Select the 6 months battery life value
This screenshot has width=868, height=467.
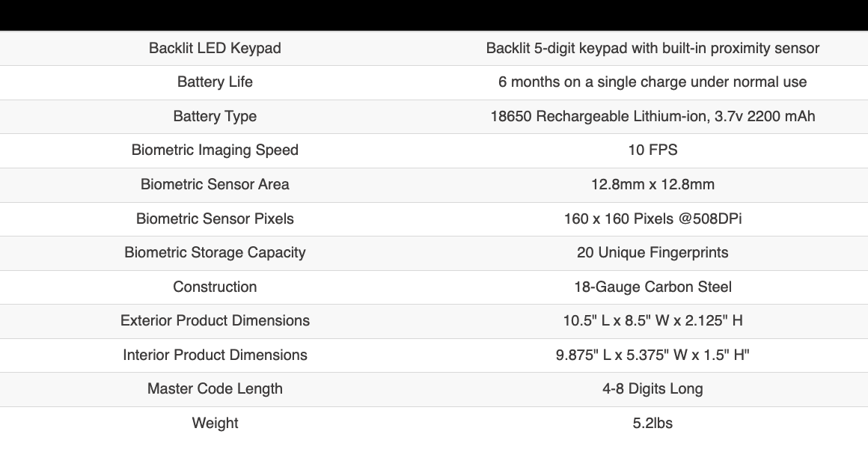(652, 82)
